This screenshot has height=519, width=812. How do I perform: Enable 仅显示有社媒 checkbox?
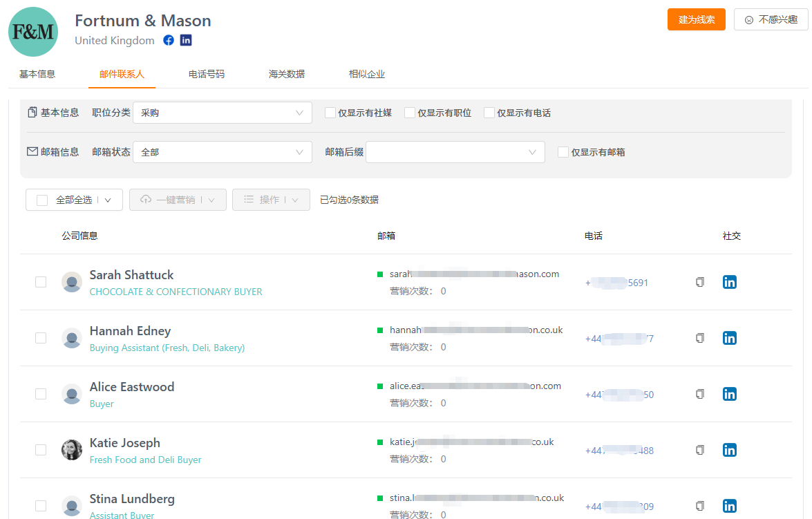(x=330, y=113)
